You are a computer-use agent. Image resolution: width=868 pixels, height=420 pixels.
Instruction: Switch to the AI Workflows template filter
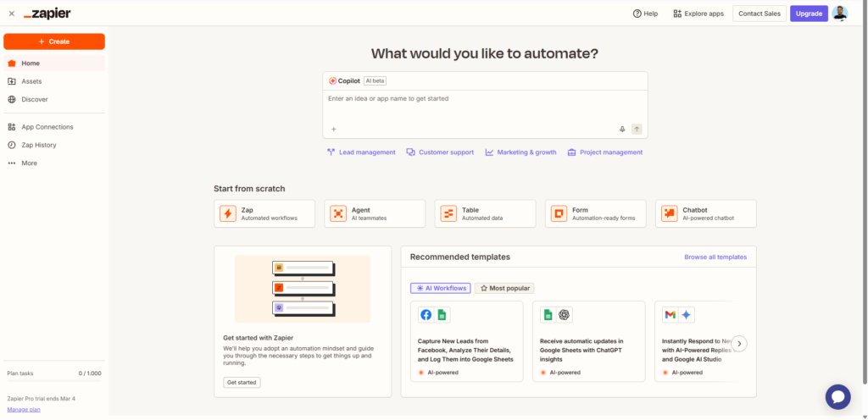440,288
